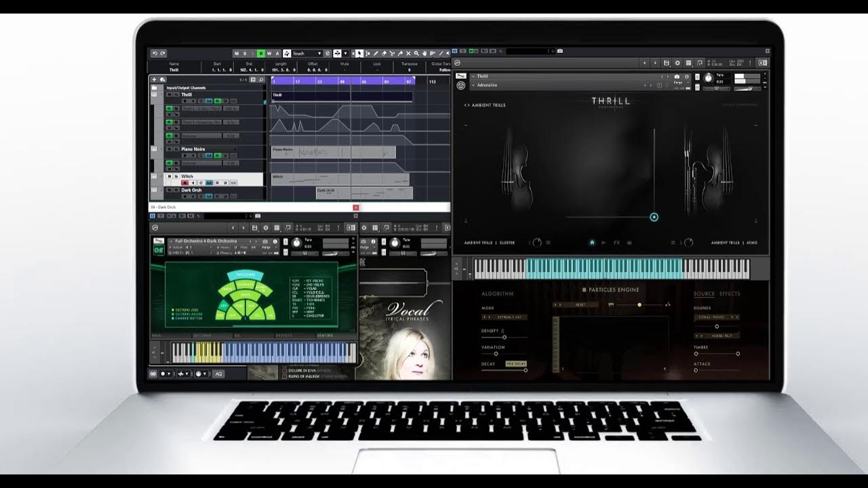
Task: Disable record on the Witch track
Action: [x=184, y=182]
